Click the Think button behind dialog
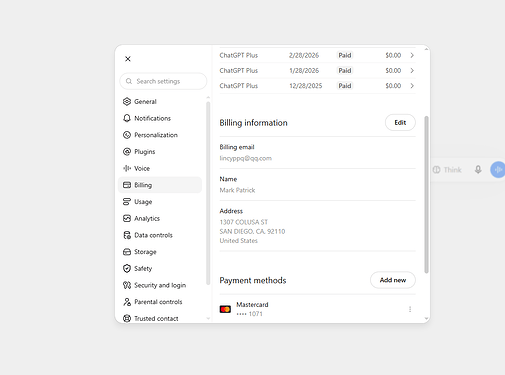This screenshot has height=375, width=505. pyautogui.click(x=447, y=170)
